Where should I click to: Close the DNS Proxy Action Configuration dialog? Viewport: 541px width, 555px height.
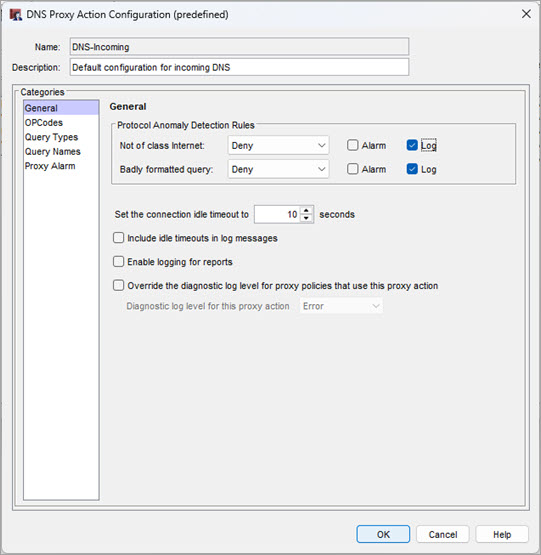pos(526,14)
